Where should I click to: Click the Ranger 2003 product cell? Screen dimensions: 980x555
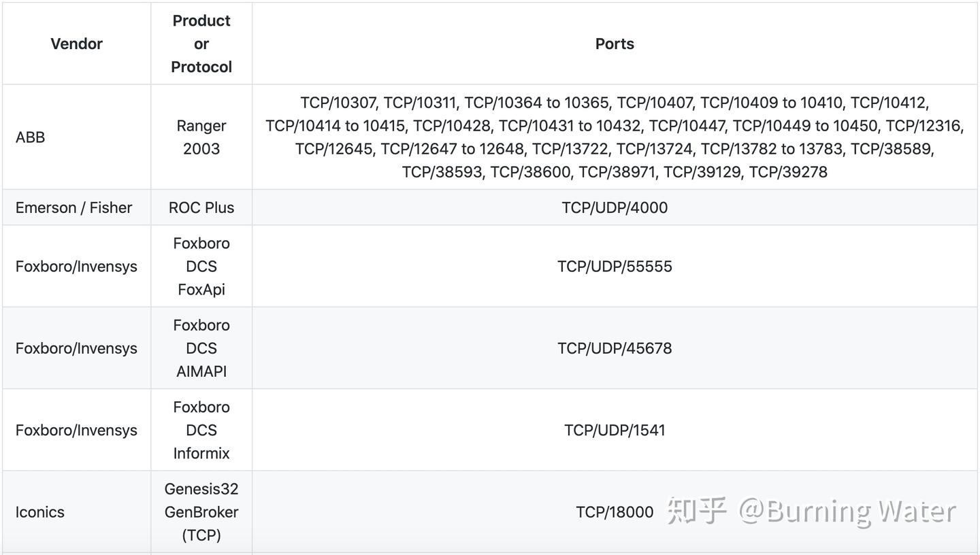(201, 137)
